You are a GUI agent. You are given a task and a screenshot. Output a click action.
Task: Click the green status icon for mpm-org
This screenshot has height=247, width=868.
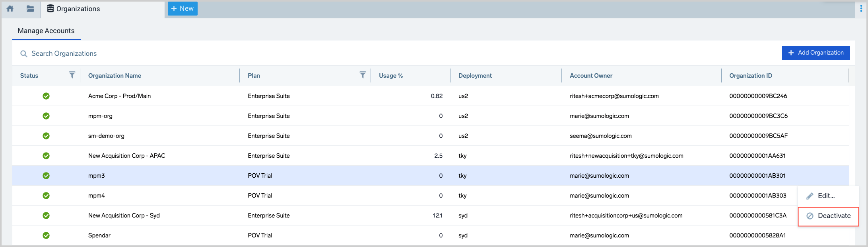[x=46, y=116]
